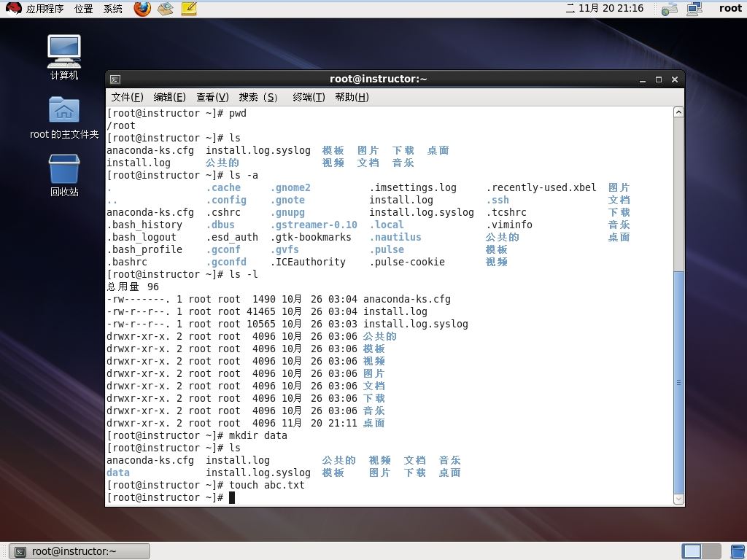Screen dimensions: 747x560
Task: Open the 位置 places menu
Action: point(84,9)
